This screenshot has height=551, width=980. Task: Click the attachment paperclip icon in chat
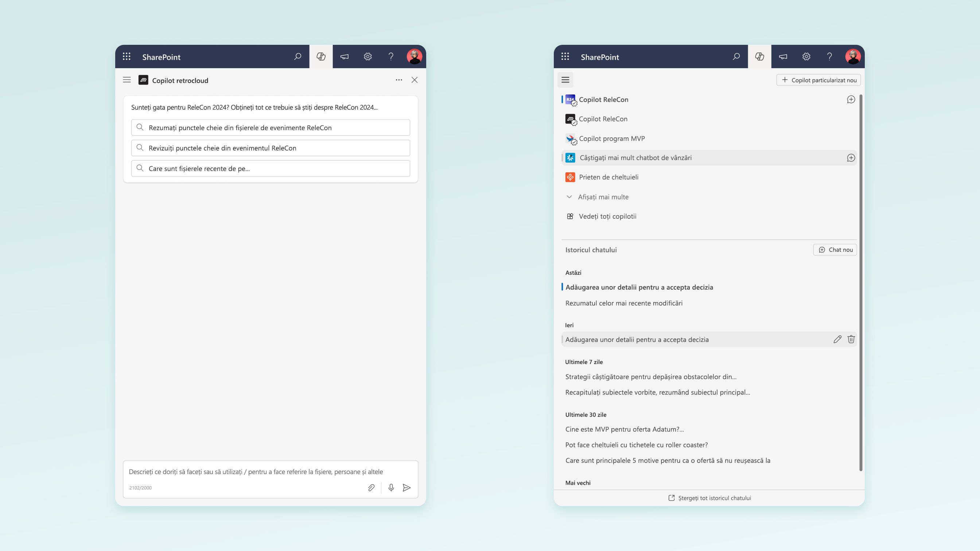pos(371,488)
